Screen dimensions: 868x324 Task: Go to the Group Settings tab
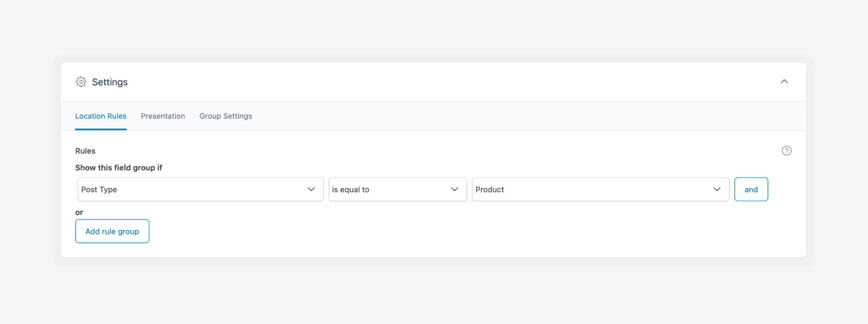coord(225,116)
